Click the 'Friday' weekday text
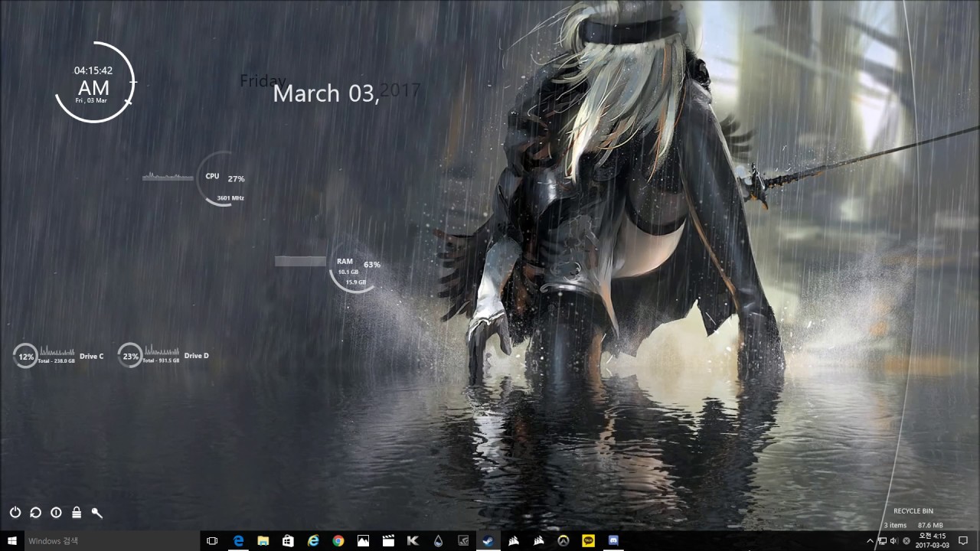The image size is (980, 551). (263, 81)
